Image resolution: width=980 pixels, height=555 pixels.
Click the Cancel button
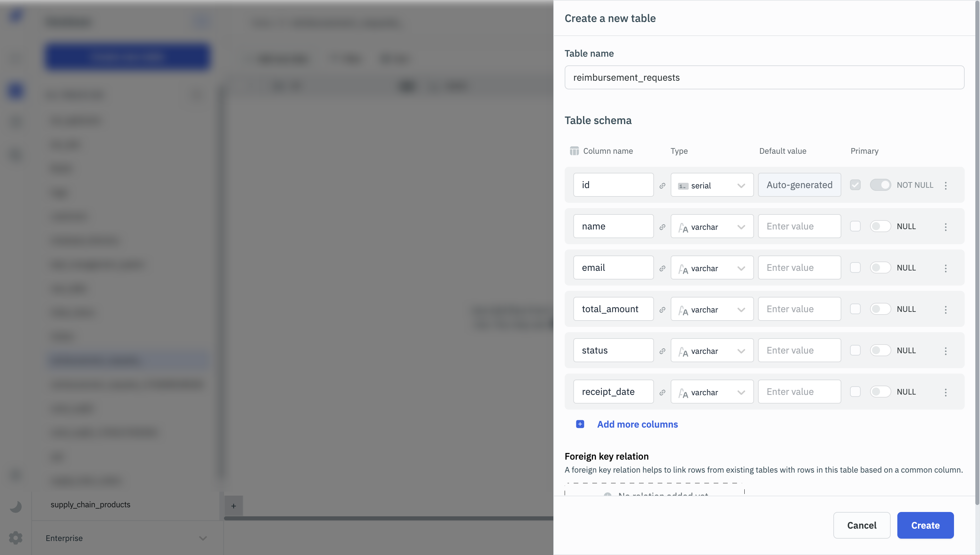(862, 525)
